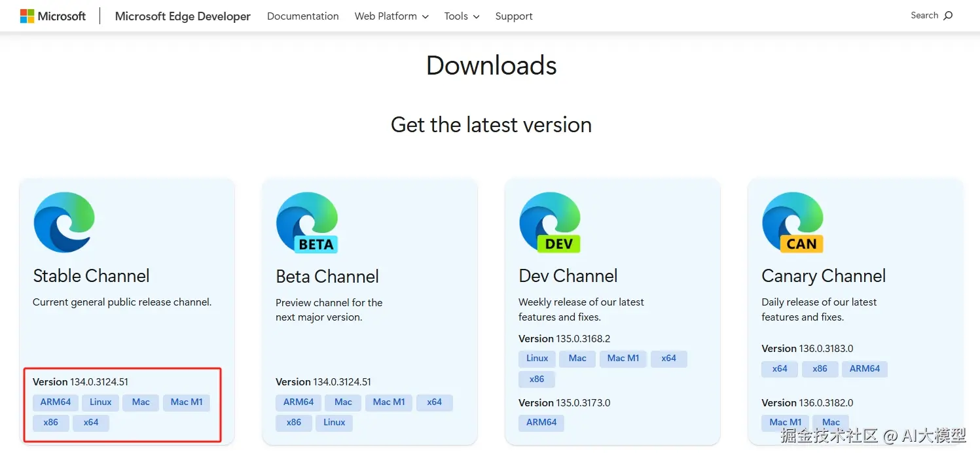Click the Stable Channel heading

click(91, 276)
